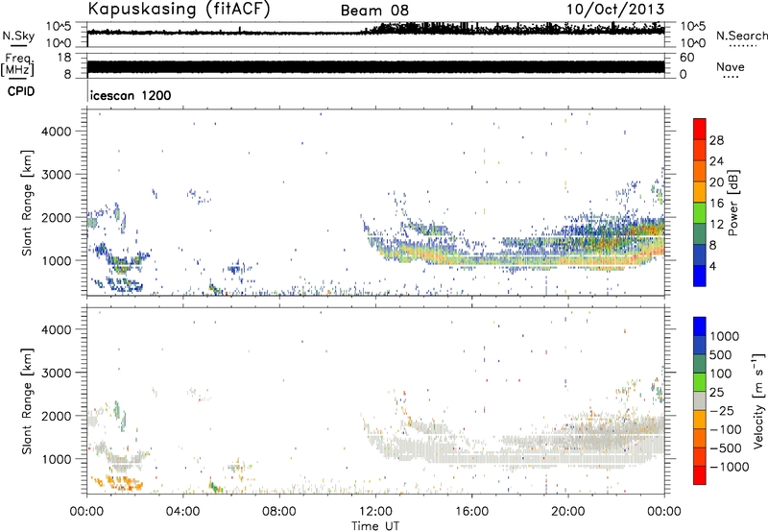Click the "N.Search" label
Screen dimensions: 768x532
coord(742,36)
